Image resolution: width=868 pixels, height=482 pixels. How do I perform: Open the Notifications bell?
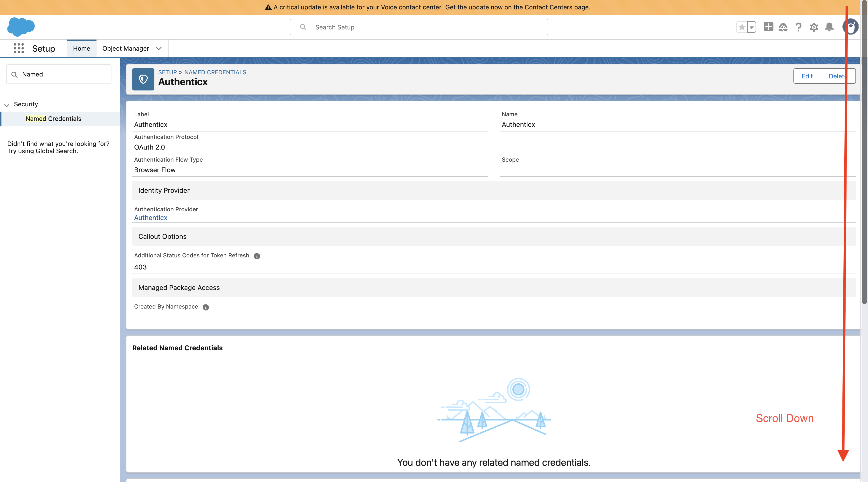click(829, 27)
